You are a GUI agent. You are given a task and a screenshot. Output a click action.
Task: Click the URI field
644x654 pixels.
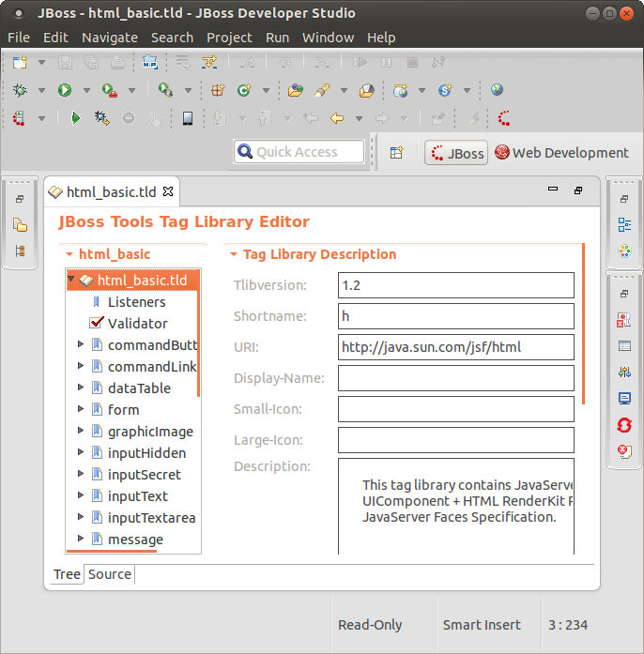click(x=455, y=347)
